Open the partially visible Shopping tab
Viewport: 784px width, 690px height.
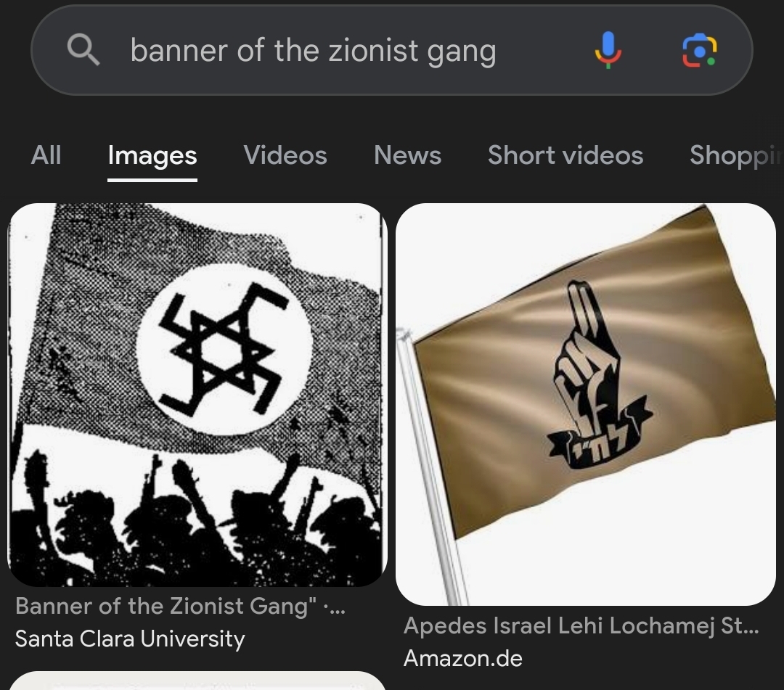pyautogui.click(x=735, y=155)
